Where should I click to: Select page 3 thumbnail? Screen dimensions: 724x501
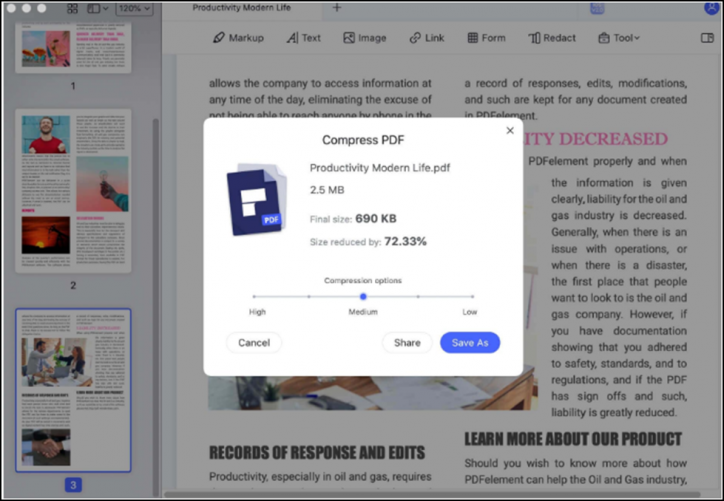click(73, 390)
